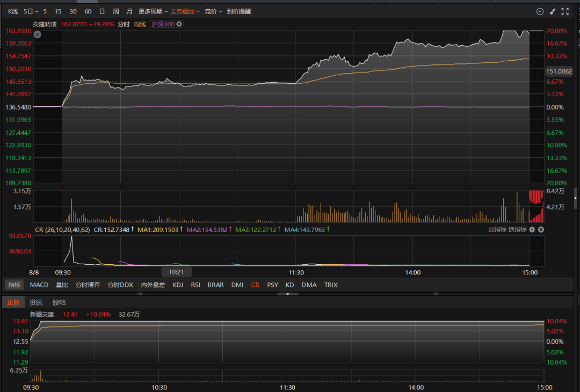Switch to the 资讯 tab
This screenshot has height=392, width=580.
tap(36, 302)
